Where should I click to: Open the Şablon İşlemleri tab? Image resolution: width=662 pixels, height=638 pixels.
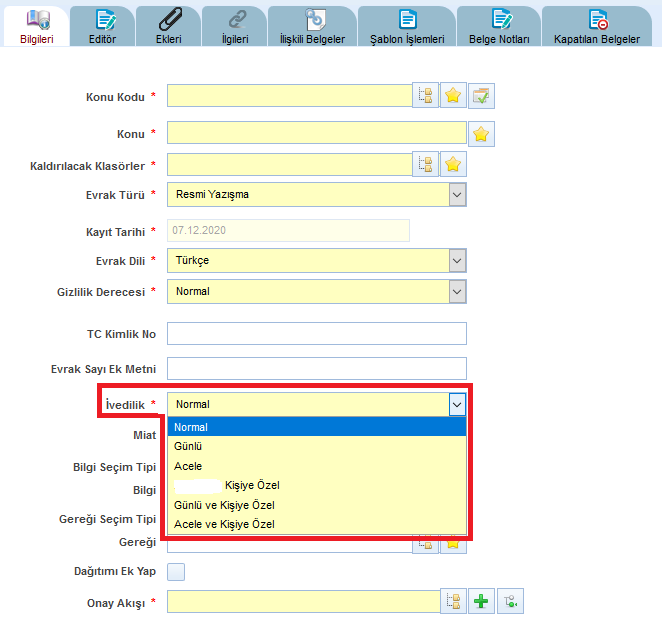407,26
